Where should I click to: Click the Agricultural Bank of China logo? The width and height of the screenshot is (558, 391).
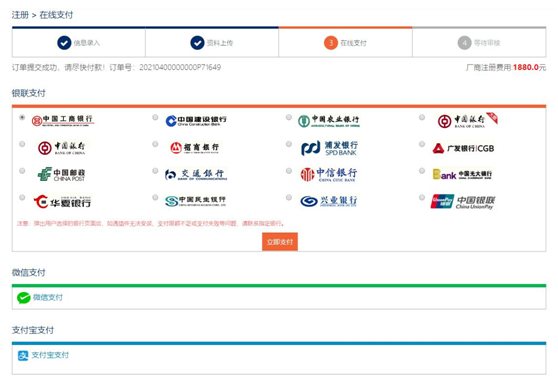tap(329, 121)
